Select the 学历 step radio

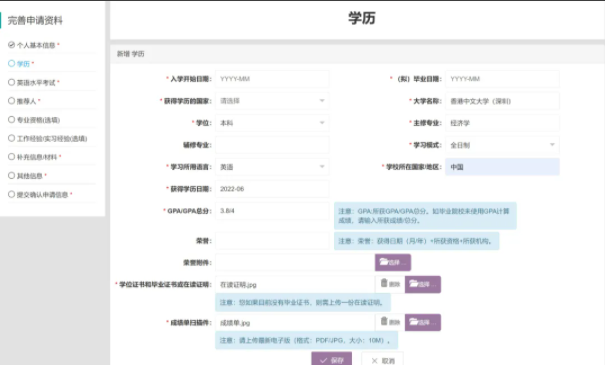(12, 63)
